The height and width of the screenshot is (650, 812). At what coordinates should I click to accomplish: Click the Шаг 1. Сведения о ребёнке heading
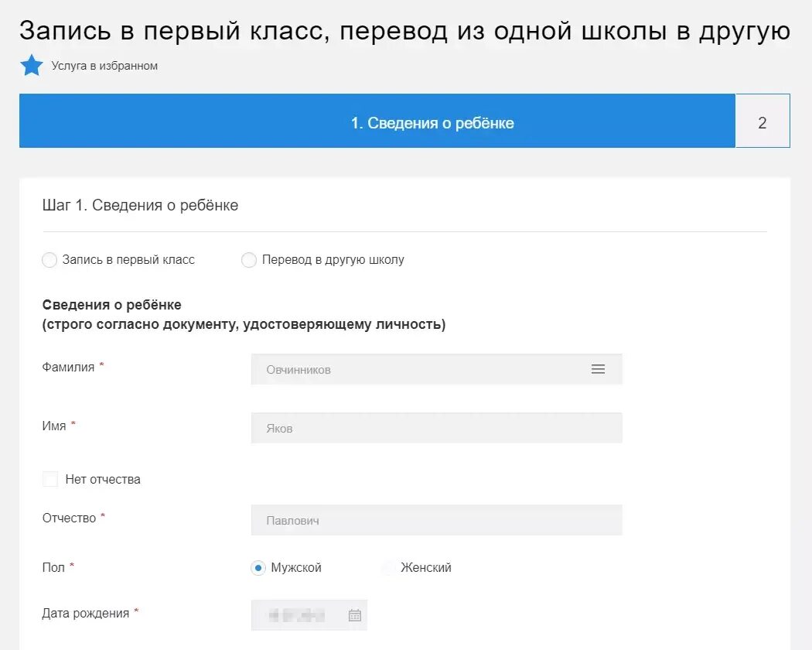pyautogui.click(x=140, y=205)
